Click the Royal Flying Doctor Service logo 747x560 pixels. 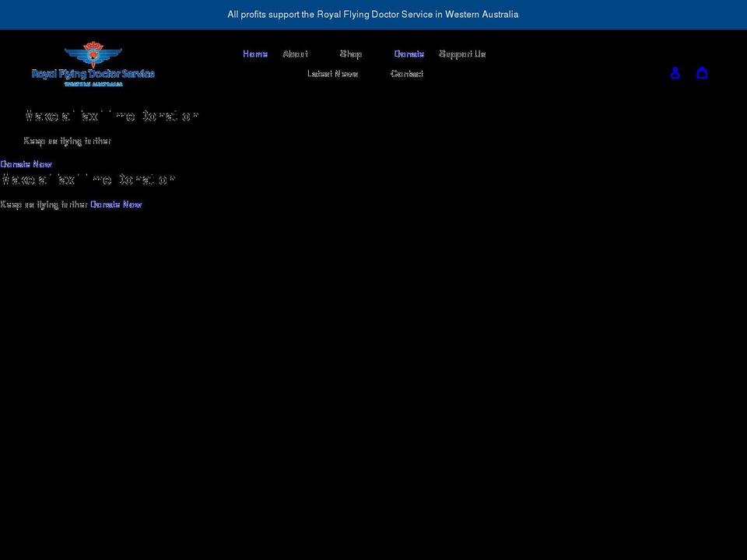tap(93, 64)
